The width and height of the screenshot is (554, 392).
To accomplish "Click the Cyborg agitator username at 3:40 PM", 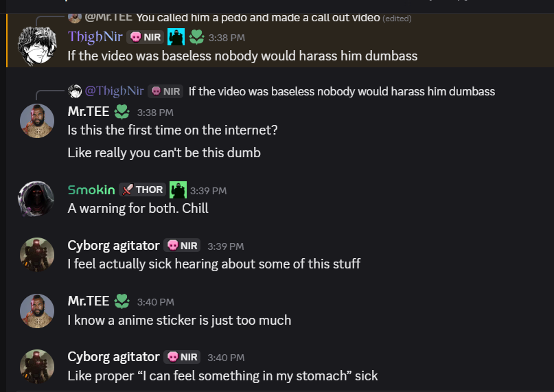I will click(113, 357).
